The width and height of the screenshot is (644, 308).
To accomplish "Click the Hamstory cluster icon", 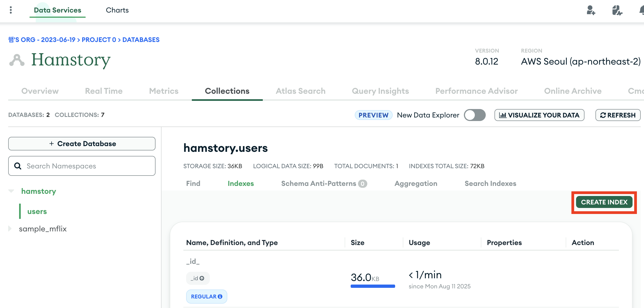I will tap(17, 60).
